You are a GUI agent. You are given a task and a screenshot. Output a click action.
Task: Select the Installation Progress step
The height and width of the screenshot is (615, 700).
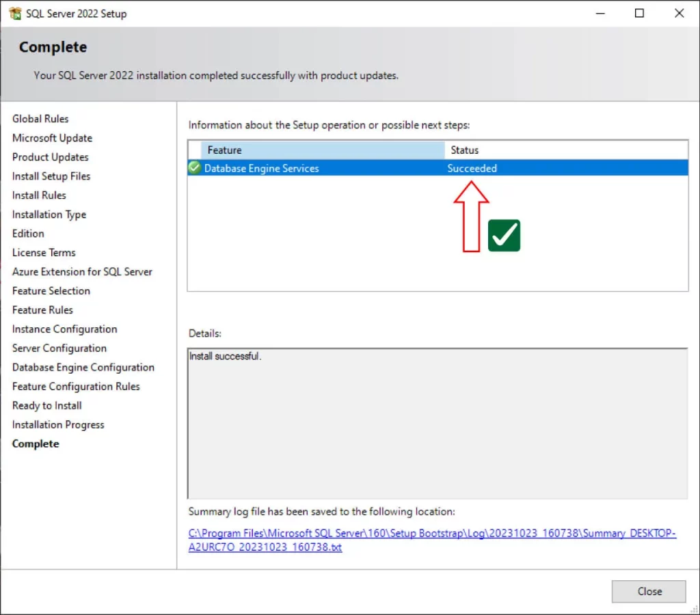[58, 424]
